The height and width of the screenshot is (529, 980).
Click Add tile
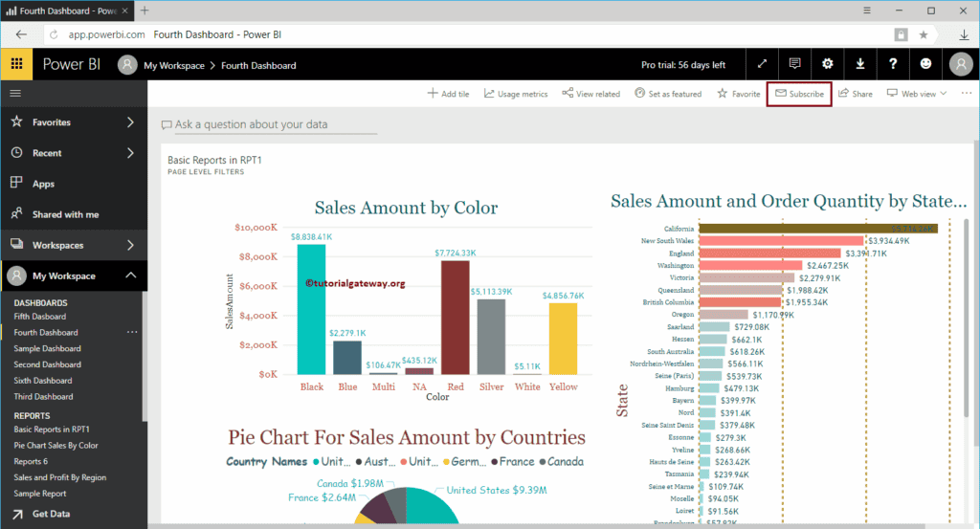(448, 94)
